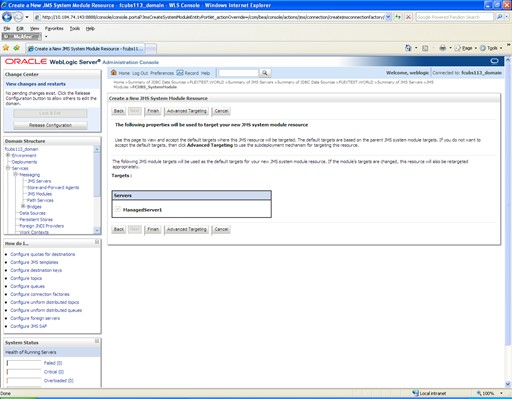Toggle the ManagedServer1 checkbox

coord(118,209)
